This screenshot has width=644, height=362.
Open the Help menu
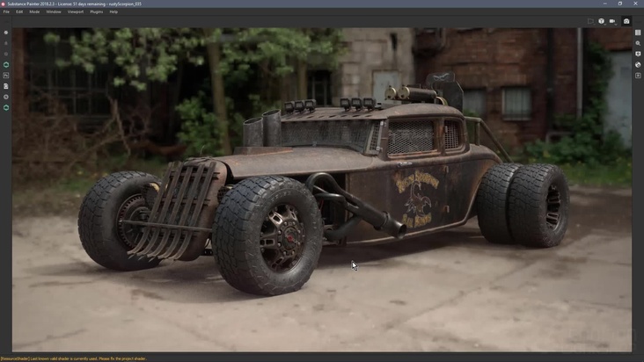tap(113, 12)
